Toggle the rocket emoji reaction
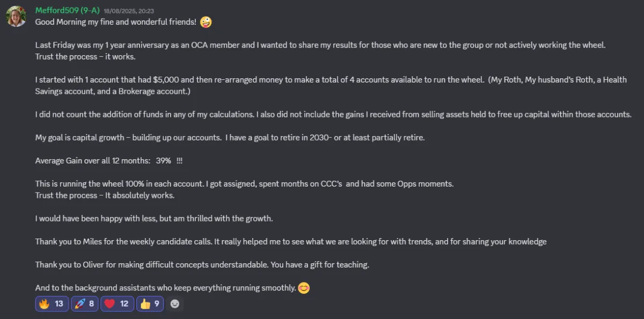 84,304
